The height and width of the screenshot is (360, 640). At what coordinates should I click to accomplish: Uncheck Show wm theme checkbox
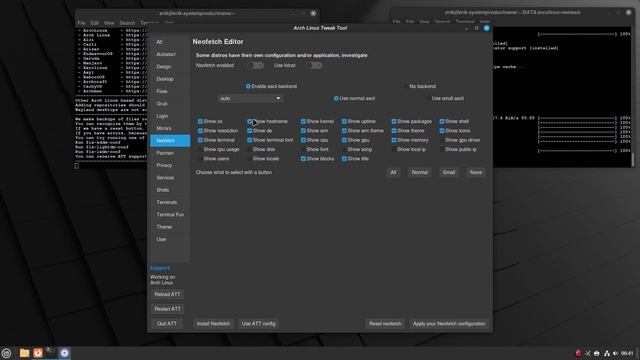tap(344, 131)
